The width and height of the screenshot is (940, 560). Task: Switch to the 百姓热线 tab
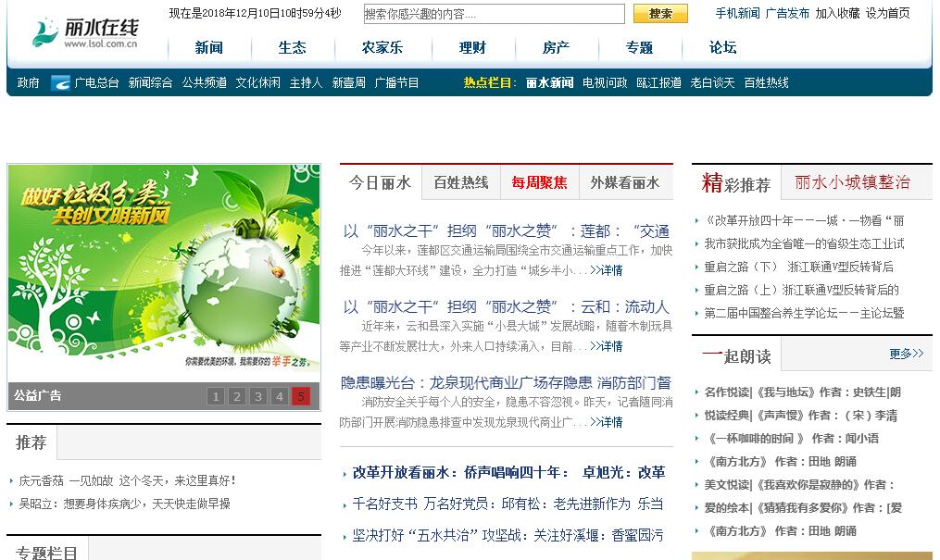click(x=461, y=182)
